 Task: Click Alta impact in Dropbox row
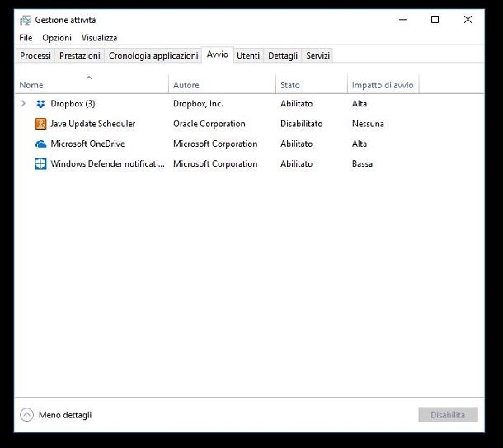360,104
